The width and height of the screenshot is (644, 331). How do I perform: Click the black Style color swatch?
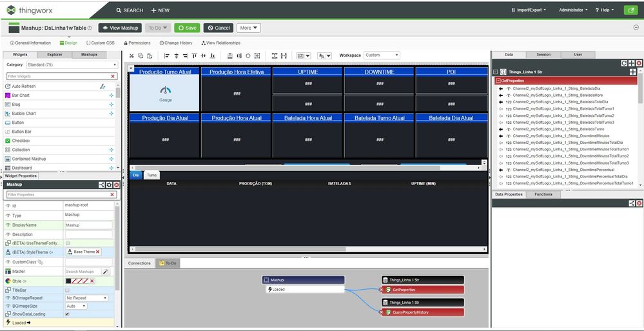[x=68, y=281]
